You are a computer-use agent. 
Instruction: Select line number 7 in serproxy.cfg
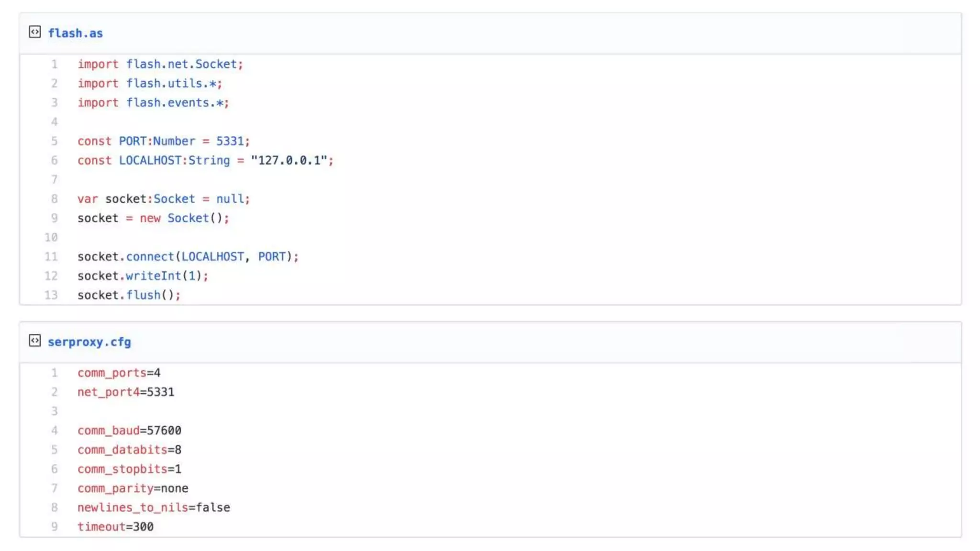click(54, 488)
